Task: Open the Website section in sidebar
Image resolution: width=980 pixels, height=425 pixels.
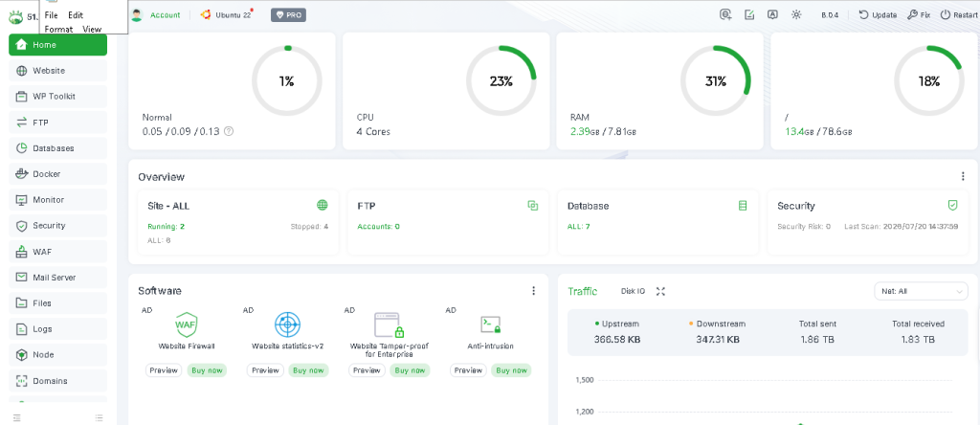Action: point(57,71)
